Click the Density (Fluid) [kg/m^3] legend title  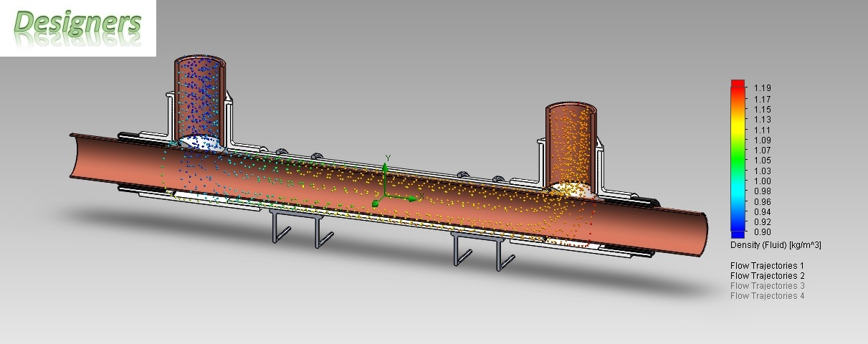[x=776, y=245]
